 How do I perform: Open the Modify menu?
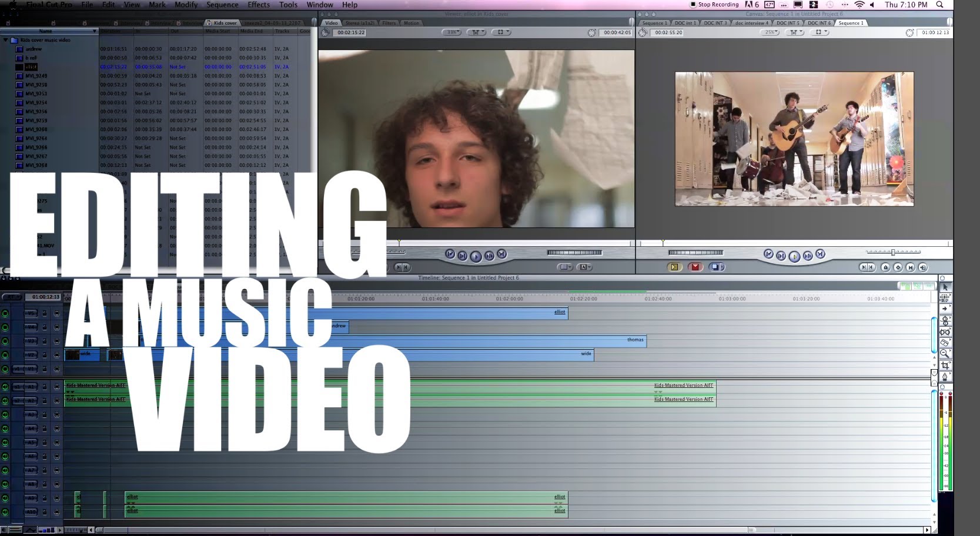click(x=186, y=5)
